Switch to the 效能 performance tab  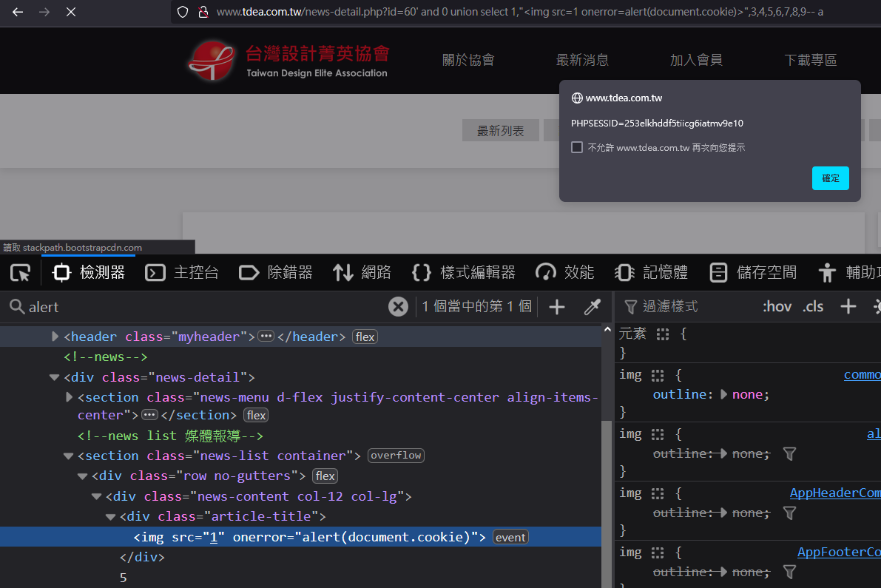pyautogui.click(x=564, y=273)
